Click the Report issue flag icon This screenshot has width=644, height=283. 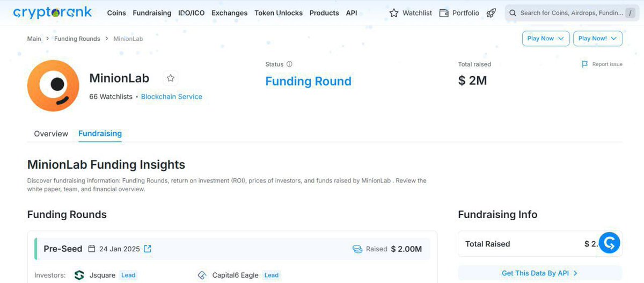tap(585, 64)
